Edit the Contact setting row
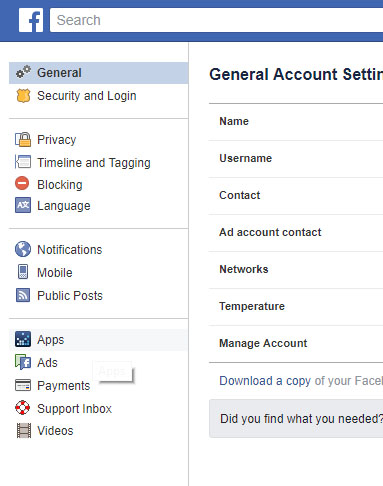The height and width of the screenshot is (486, 383). click(x=296, y=196)
